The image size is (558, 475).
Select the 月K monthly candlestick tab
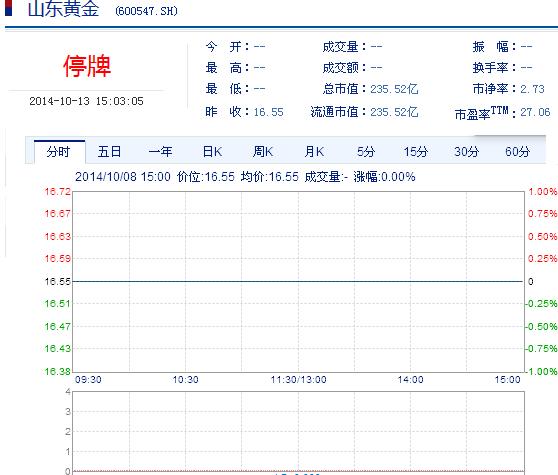(314, 152)
